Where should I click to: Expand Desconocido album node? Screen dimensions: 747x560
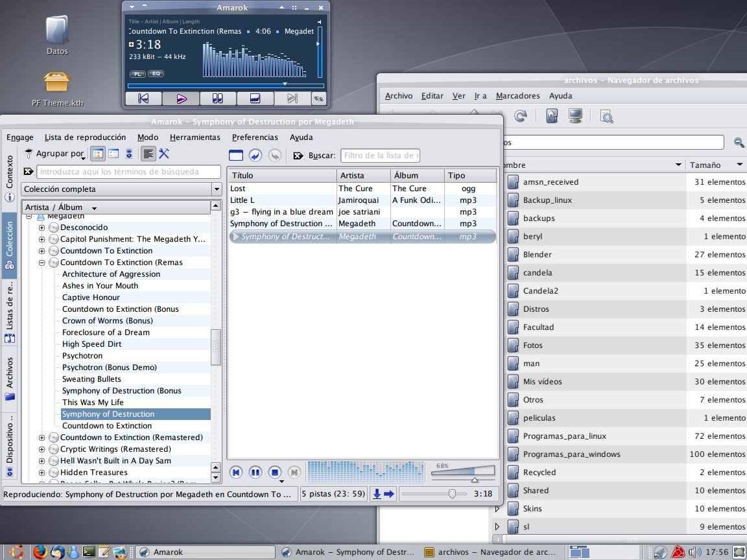pos(42,227)
